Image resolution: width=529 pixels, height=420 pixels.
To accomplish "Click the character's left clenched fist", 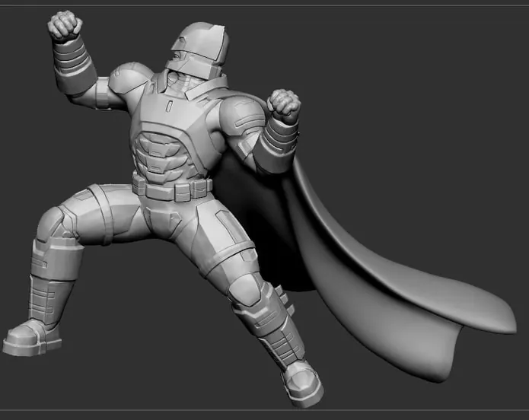I will point(283,105).
